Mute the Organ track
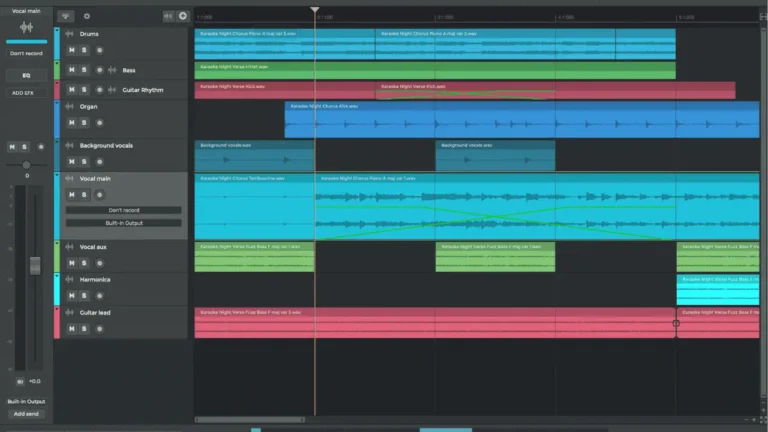This screenshot has height=432, width=768. (72, 122)
